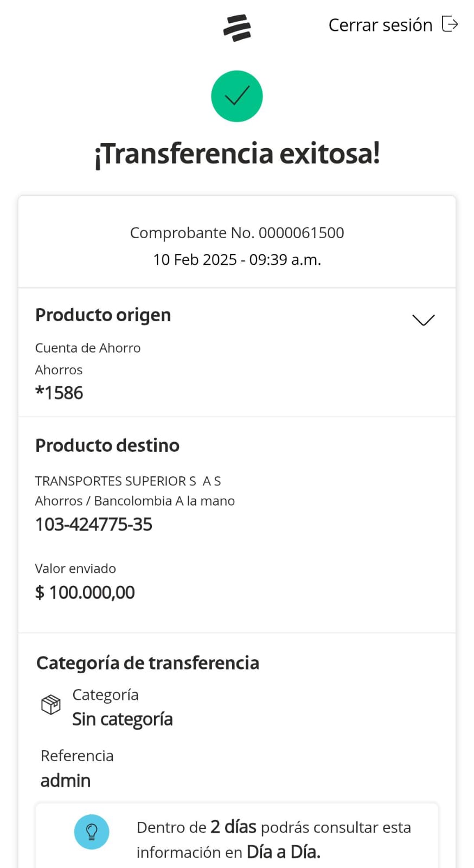Click the Comprobante No. 0000061500 text
Image resolution: width=474 pixels, height=868 pixels.
pos(237,233)
